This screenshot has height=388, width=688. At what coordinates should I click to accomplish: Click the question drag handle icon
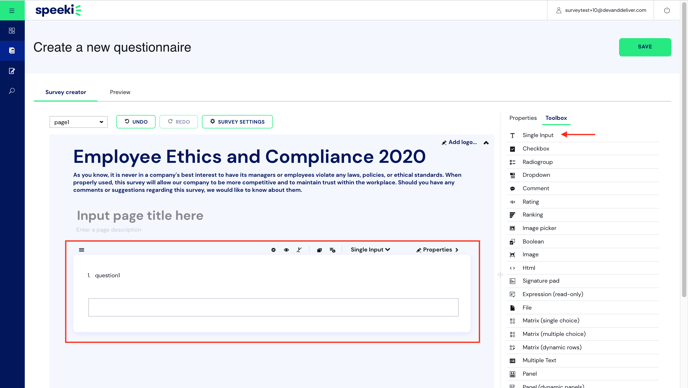tap(82, 250)
